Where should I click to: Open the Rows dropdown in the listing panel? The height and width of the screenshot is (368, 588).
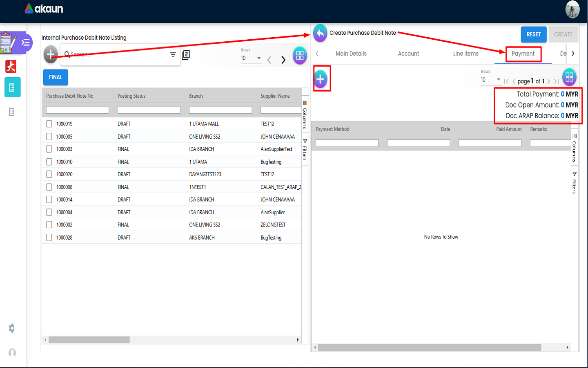tap(251, 58)
